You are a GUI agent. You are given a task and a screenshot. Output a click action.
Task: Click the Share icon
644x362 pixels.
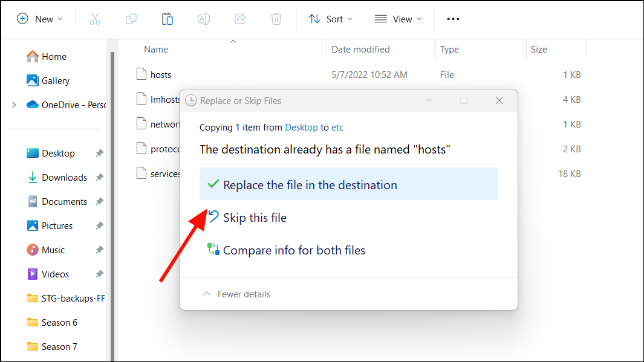[239, 19]
